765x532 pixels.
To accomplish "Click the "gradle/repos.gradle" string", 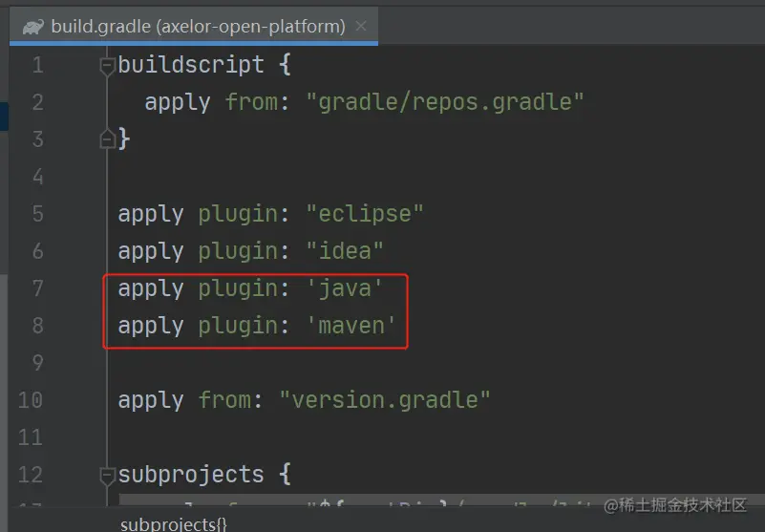I will (445, 102).
